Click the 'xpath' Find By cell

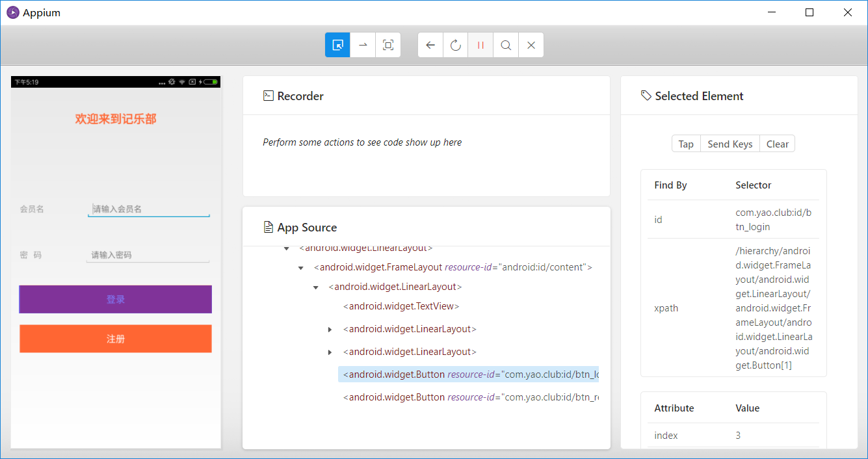pos(666,308)
